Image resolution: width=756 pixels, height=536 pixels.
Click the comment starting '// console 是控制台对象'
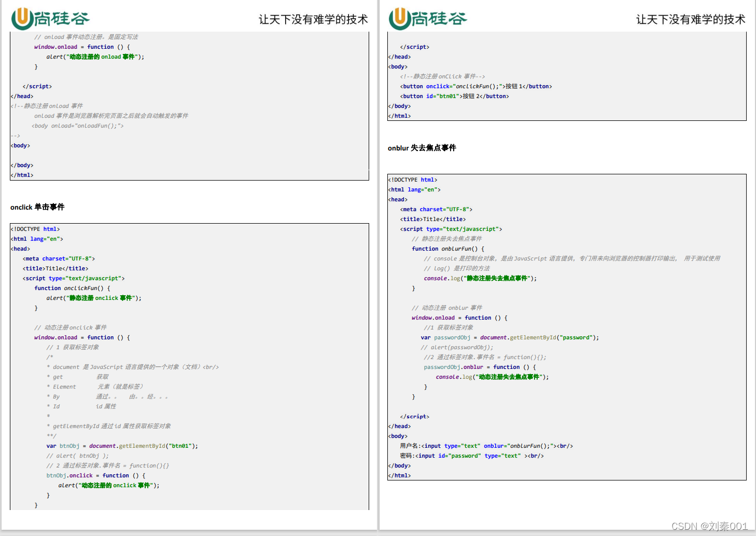[572, 258]
